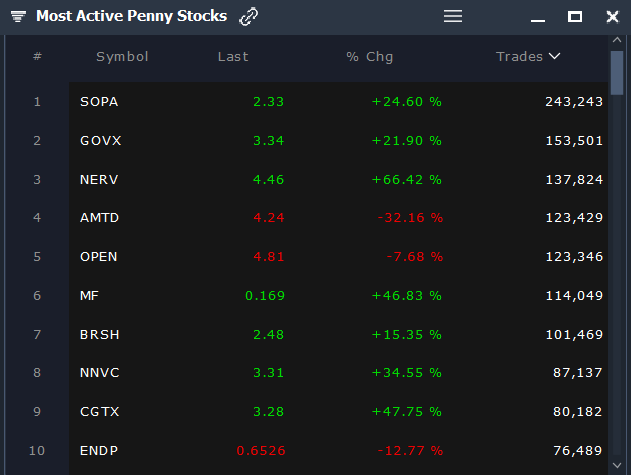Select the NNVC symbol

point(100,373)
